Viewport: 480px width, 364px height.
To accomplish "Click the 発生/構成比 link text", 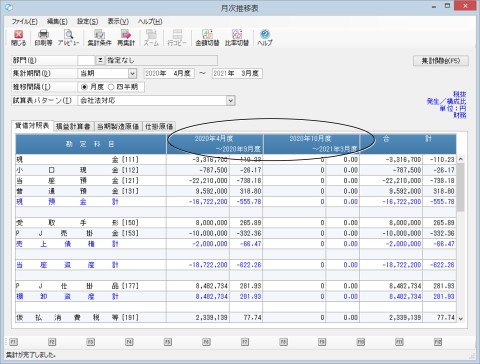I will [446, 101].
